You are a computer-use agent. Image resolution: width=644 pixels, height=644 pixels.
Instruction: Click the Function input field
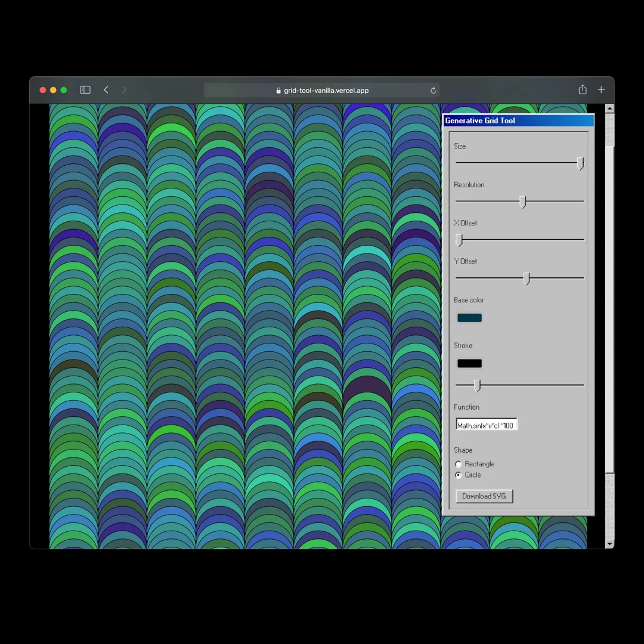tap(487, 425)
